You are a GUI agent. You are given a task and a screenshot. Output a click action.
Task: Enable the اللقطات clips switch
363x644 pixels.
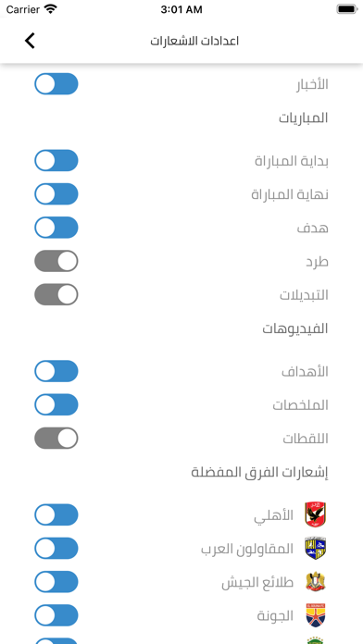56,438
